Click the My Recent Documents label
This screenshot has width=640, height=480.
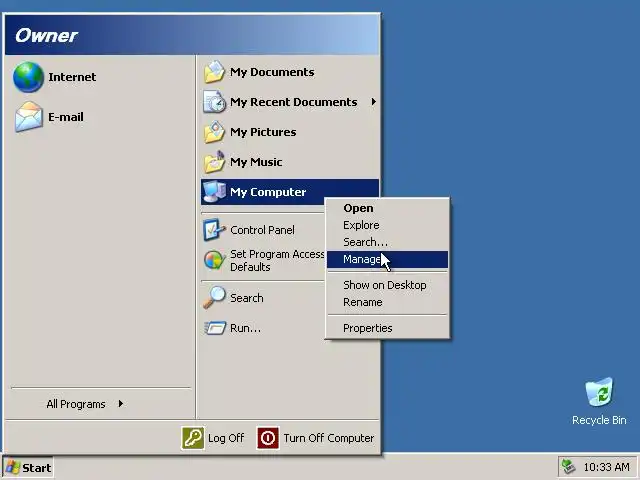tap(293, 102)
